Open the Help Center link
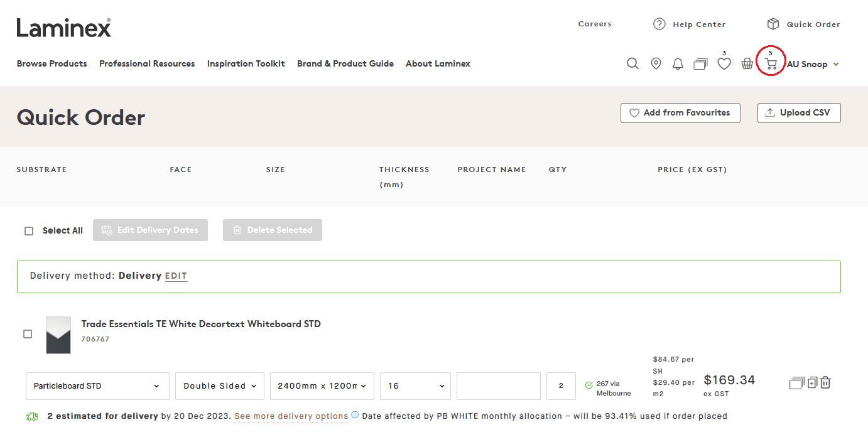Image resolution: width=868 pixels, height=442 pixels. click(x=699, y=24)
